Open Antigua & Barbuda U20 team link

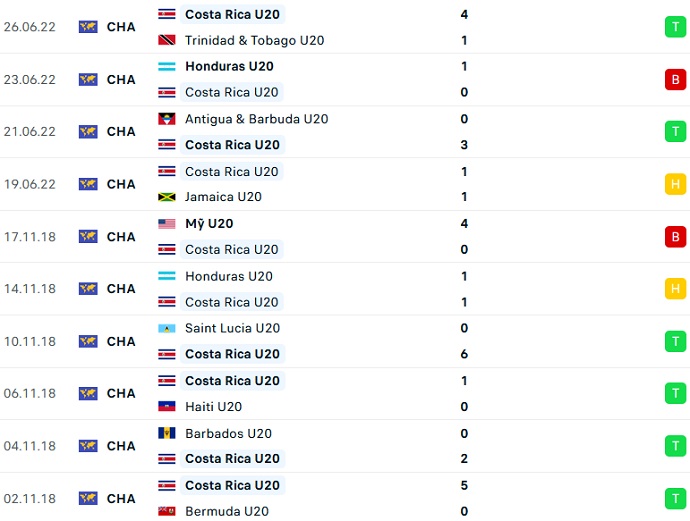click(256, 119)
